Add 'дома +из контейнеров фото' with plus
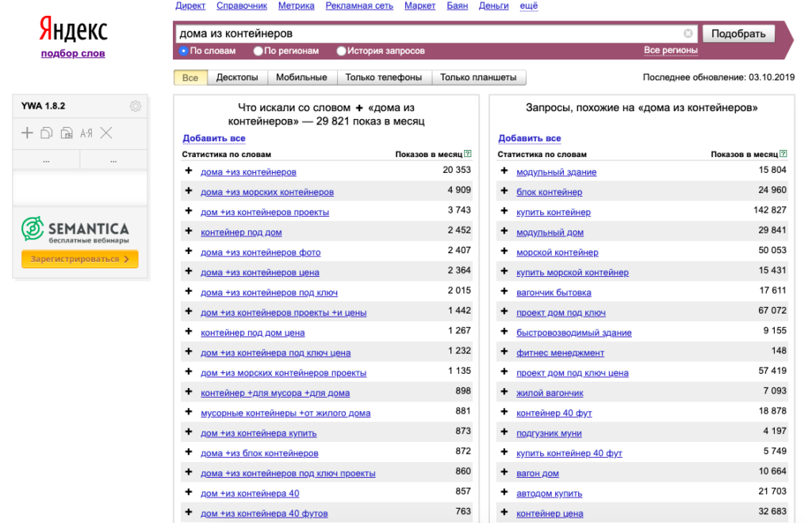The image size is (812, 523). pos(189,252)
